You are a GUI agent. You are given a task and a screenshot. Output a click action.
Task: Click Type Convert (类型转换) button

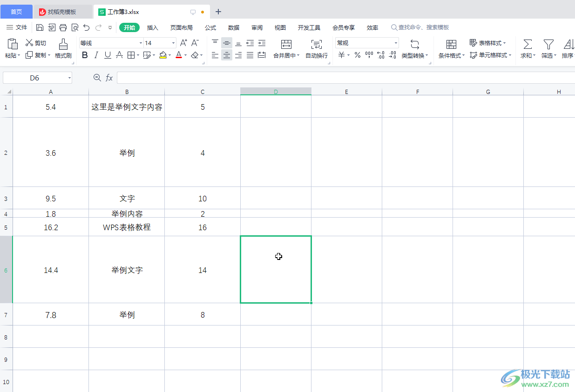(x=415, y=49)
